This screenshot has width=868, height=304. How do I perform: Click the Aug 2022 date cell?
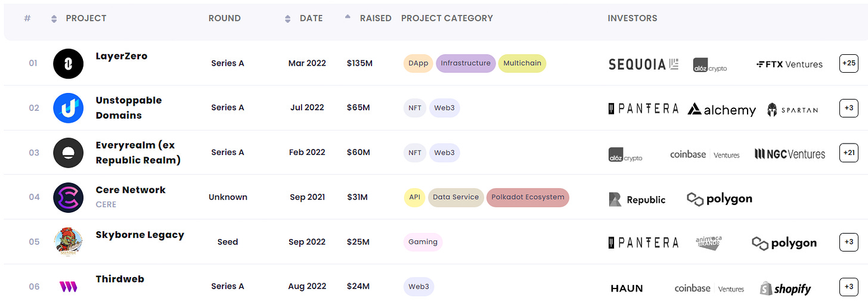point(307,287)
